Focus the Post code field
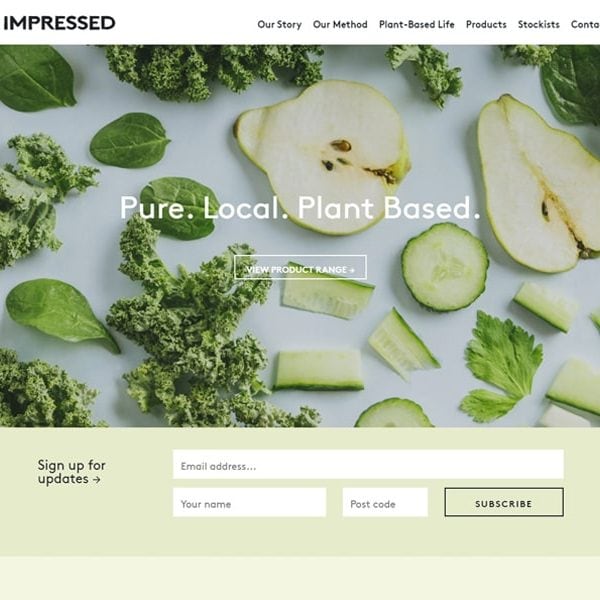Image resolution: width=600 pixels, height=600 pixels. click(x=385, y=502)
